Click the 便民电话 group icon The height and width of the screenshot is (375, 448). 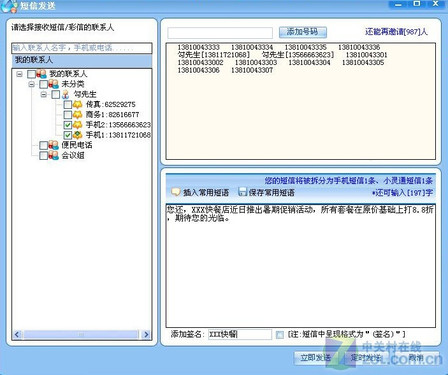coord(53,145)
